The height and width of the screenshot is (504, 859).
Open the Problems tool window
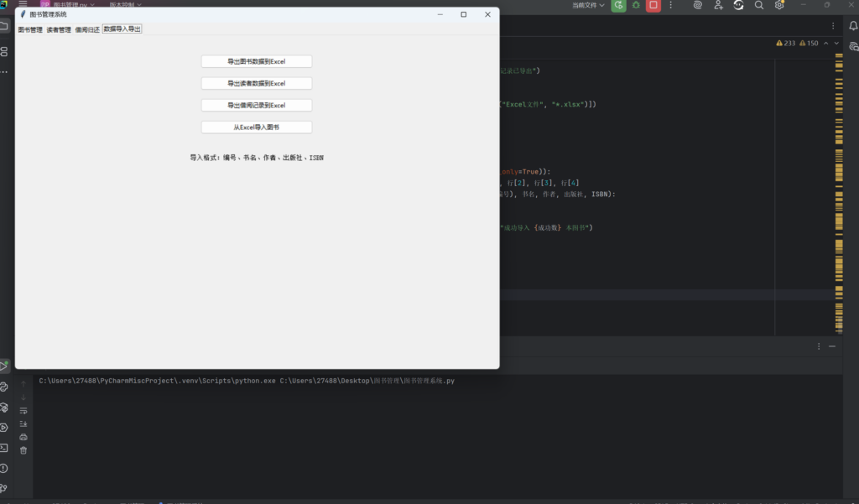[4, 468]
